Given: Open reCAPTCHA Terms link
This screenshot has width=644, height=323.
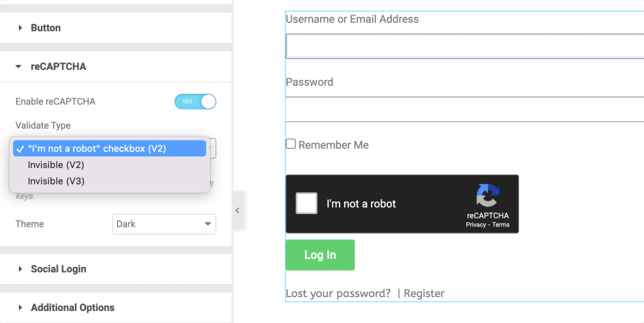Looking at the screenshot, I should [501, 225].
